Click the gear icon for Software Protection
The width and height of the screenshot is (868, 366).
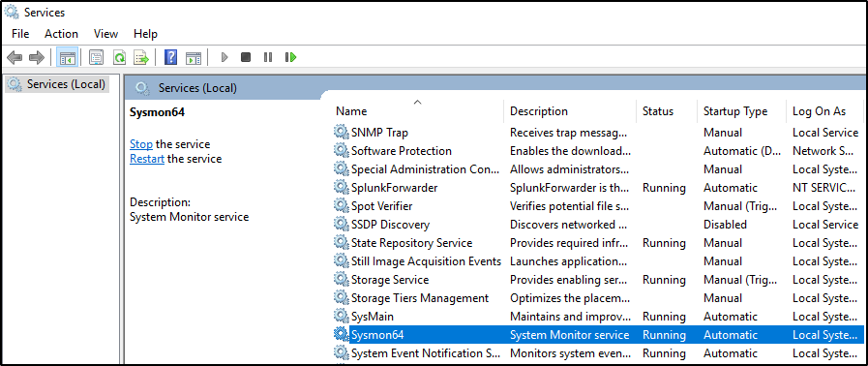(341, 151)
